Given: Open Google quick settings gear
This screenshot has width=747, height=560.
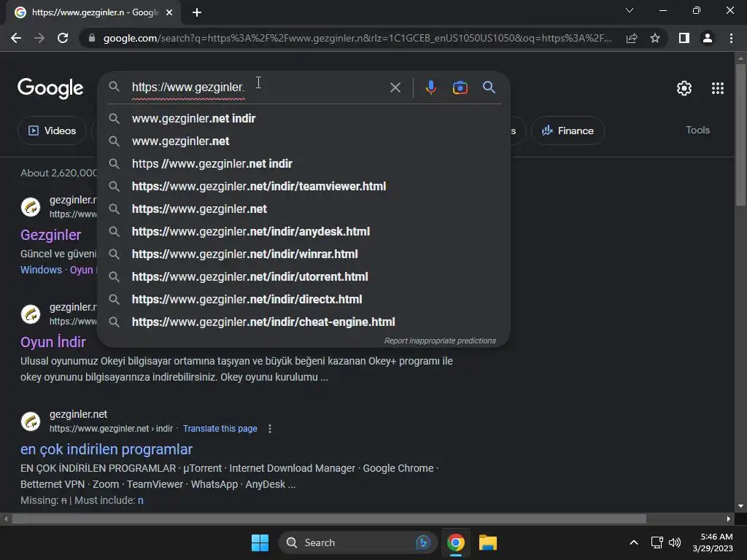Looking at the screenshot, I should (684, 88).
